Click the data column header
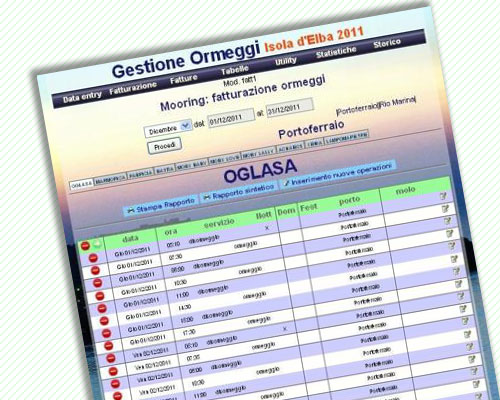The height and width of the screenshot is (400, 500). (x=130, y=238)
